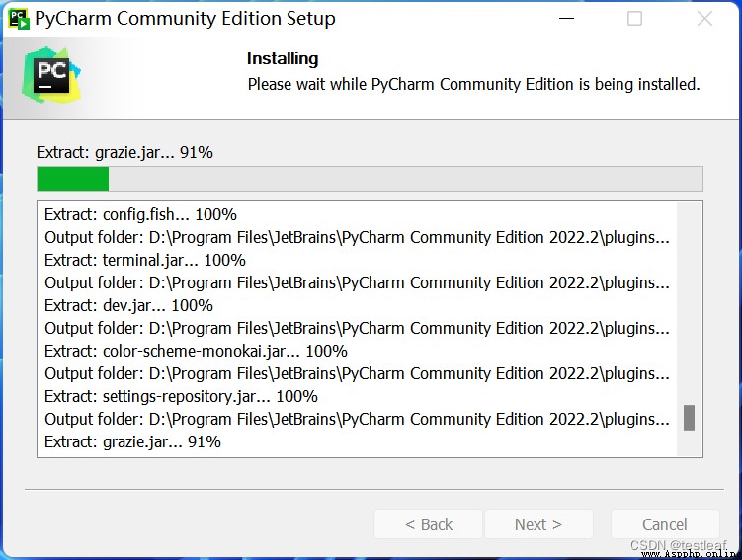Click the log scrollbar track above thumb

pos(689,303)
